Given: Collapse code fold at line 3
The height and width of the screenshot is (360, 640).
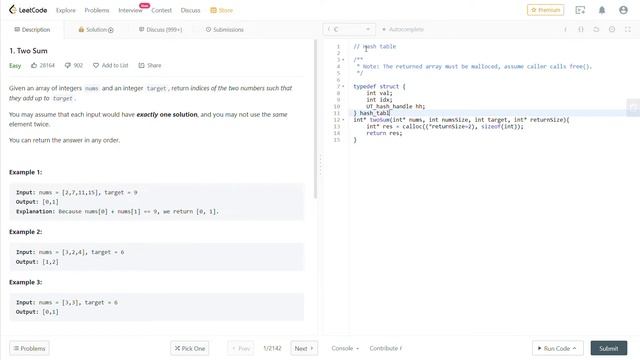Looking at the screenshot, I should (x=343, y=60).
